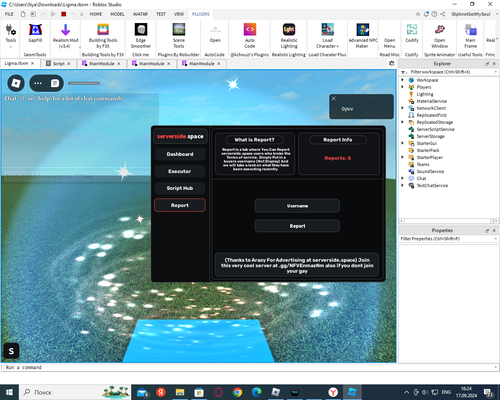Open the account dropdown for SlipknotGotMySoul
The width and height of the screenshot is (500, 400).
click(497, 14)
